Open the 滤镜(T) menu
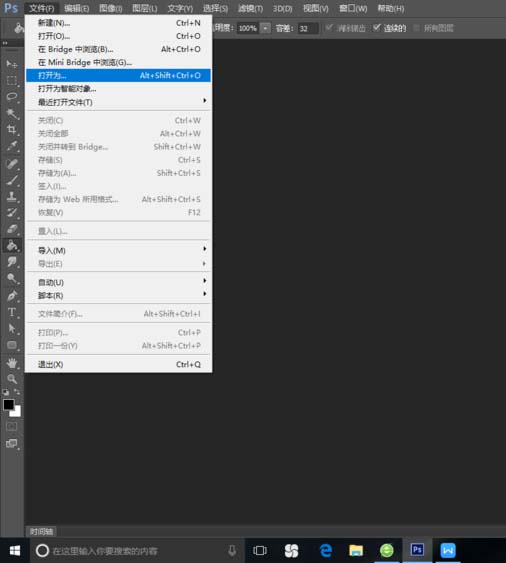The image size is (506, 563). pyautogui.click(x=250, y=8)
